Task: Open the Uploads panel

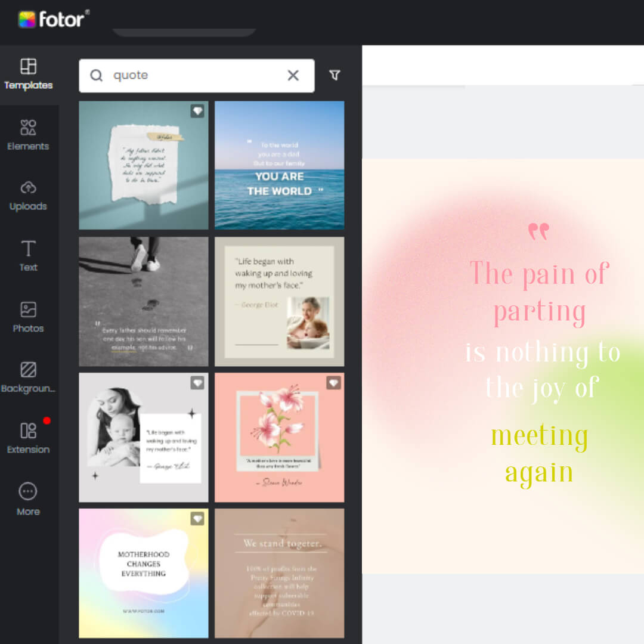Action: (x=28, y=196)
